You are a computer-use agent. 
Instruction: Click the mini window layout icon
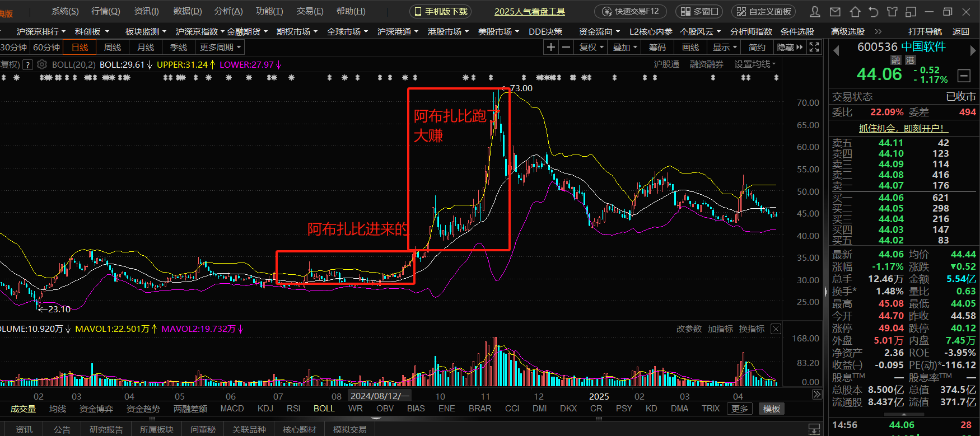pyautogui.click(x=911, y=11)
